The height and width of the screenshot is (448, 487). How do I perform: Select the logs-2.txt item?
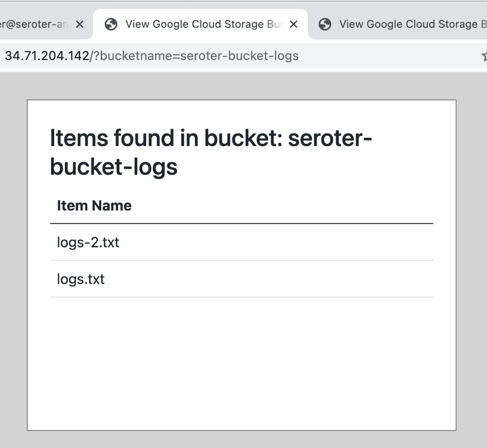point(88,242)
